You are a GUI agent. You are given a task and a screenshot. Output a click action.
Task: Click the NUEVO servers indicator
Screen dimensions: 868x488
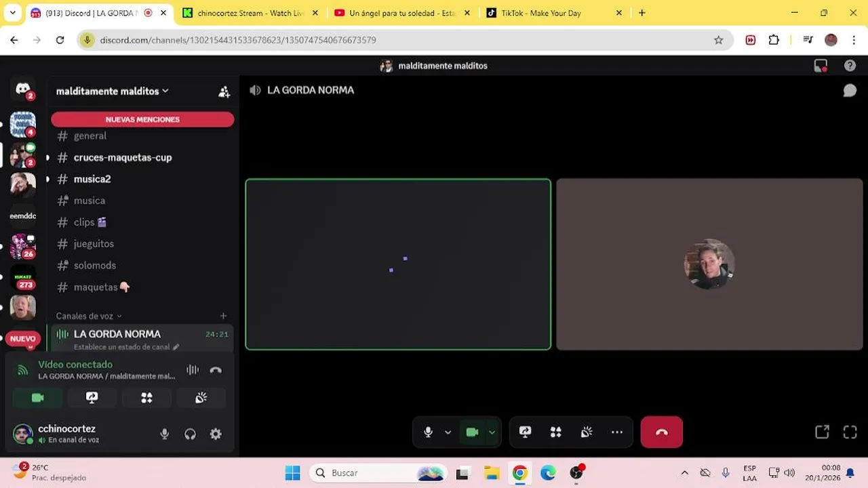click(22, 338)
